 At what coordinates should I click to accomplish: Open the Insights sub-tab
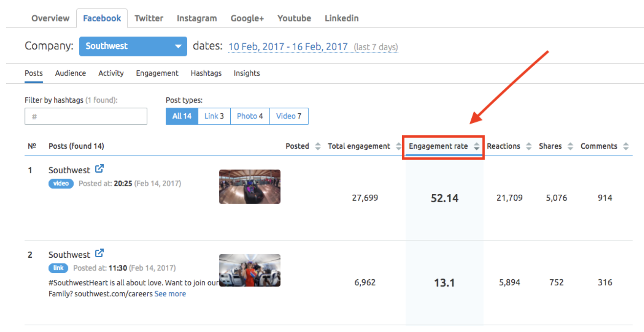tap(247, 73)
